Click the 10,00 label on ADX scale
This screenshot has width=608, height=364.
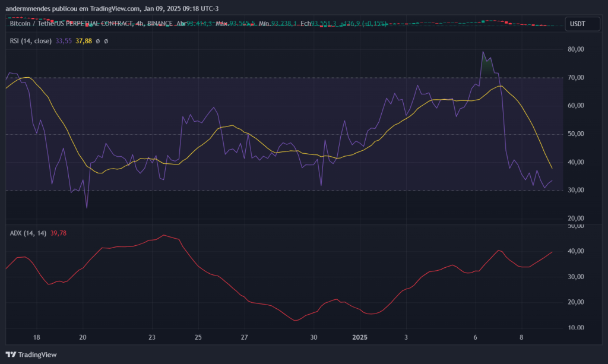click(x=576, y=328)
